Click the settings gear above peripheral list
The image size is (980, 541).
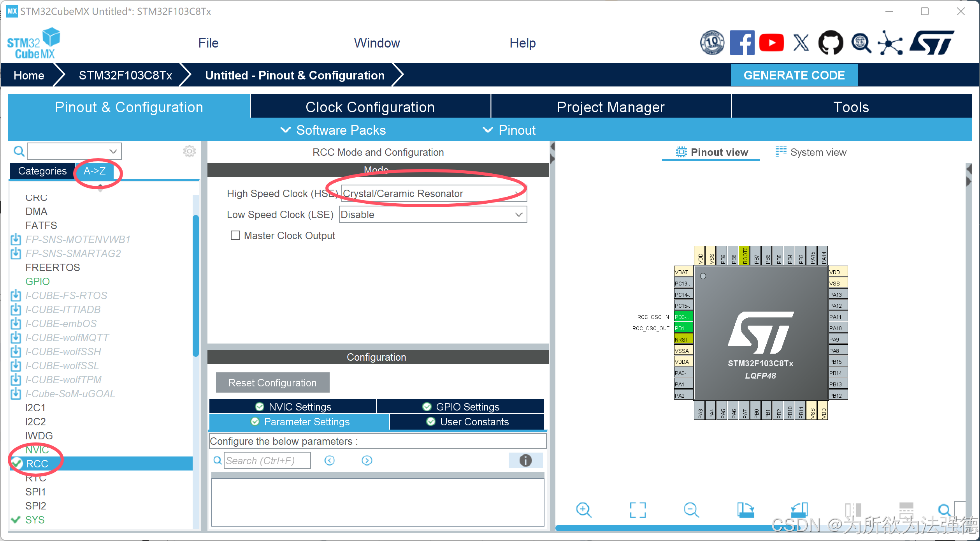190,151
